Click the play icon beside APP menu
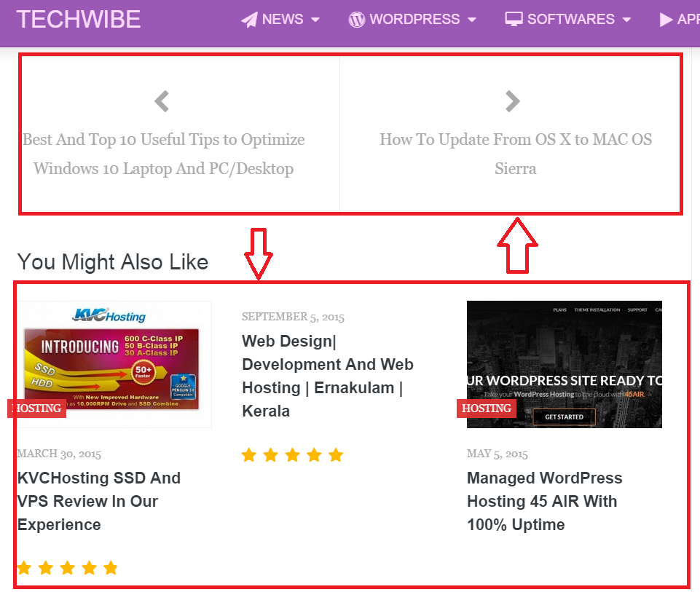 [x=666, y=20]
